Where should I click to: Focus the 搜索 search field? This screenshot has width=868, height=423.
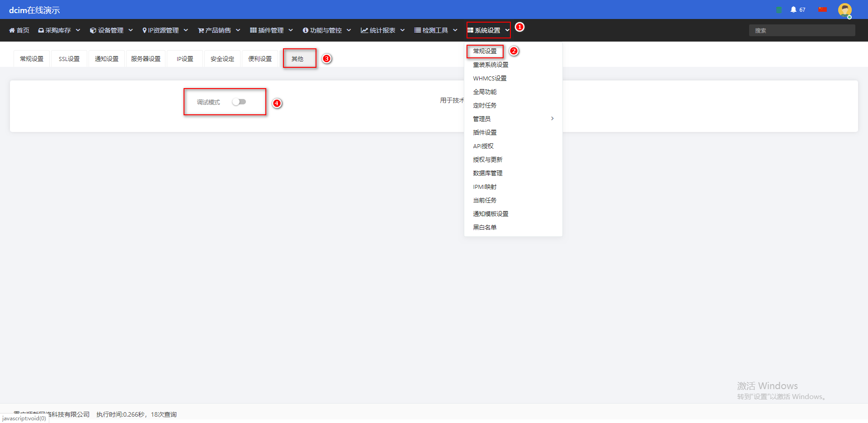point(802,30)
